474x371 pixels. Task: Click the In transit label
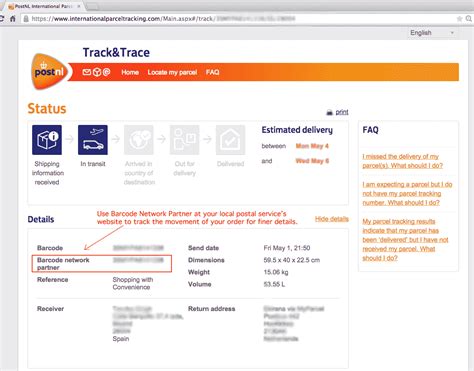[93, 164]
